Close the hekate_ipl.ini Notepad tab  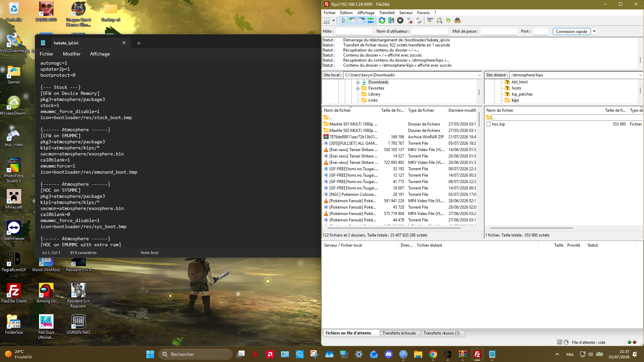[124, 43]
